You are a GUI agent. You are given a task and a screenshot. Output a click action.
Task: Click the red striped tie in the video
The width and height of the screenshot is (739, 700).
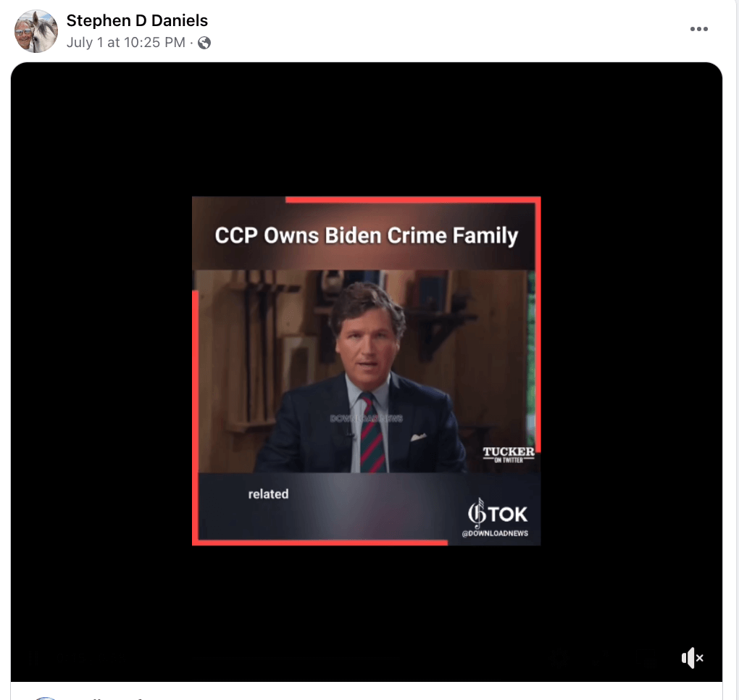point(372,433)
